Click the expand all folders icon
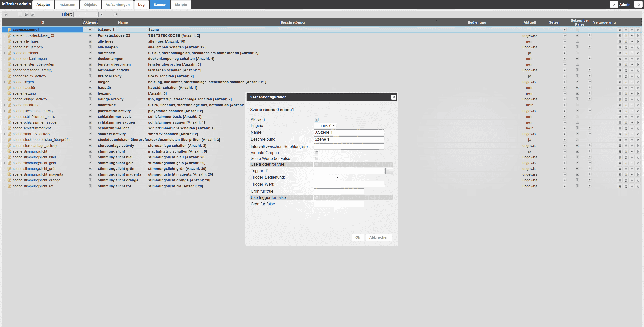Viewport: 644px width, 327px height. pos(33,15)
